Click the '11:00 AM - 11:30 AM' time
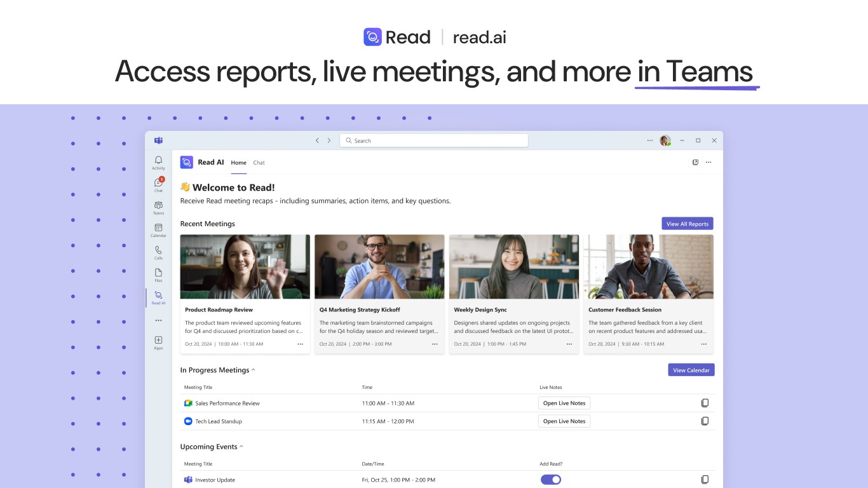The height and width of the screenshot is (488, 868). (388, 403)
